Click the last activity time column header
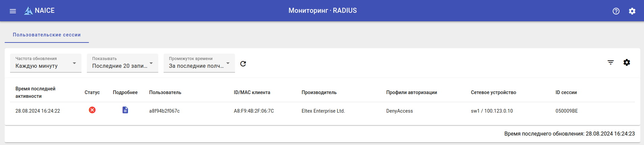The width and height of the screenshot is (644, 145). point(35,92)
